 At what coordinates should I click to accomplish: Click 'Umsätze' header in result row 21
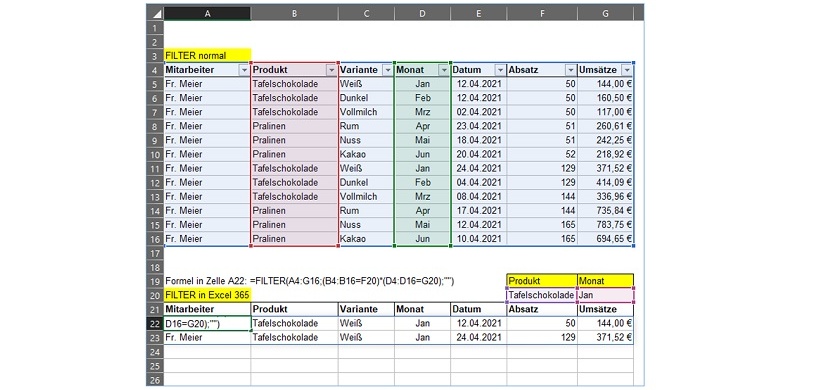606,309
